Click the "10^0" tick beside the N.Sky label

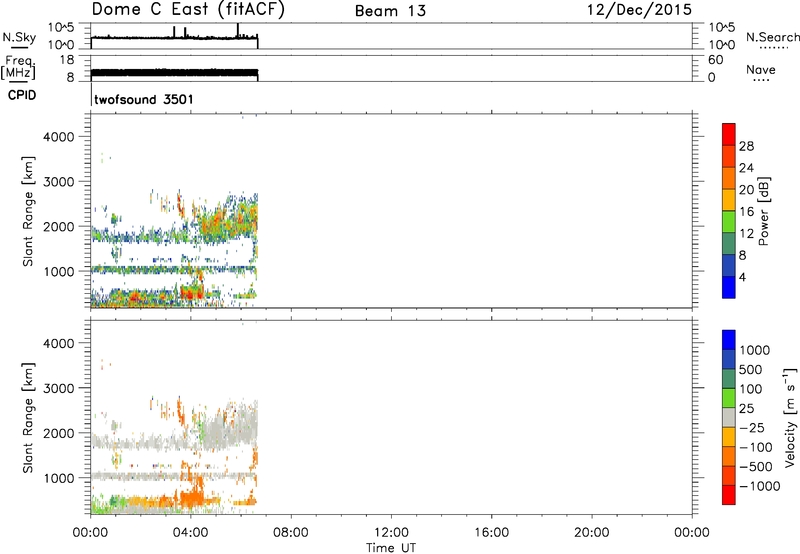pos(61,45)
